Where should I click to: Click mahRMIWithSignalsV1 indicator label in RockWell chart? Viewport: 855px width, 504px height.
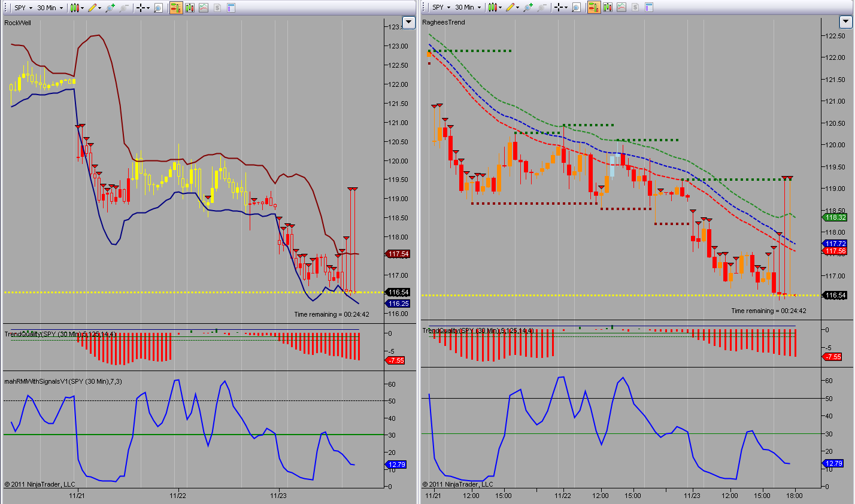(x=63, y=381)
